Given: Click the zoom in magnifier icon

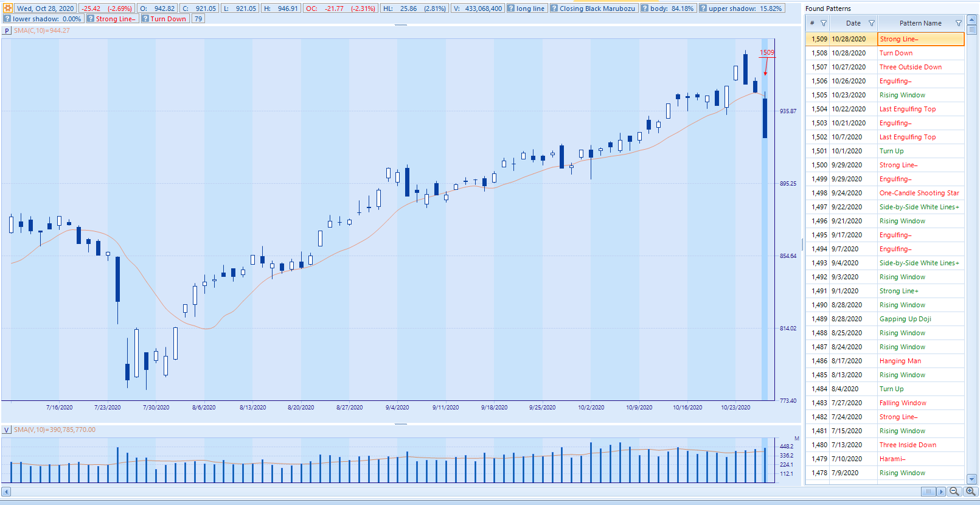Looking at the screenshot, I should pos(970,492).
